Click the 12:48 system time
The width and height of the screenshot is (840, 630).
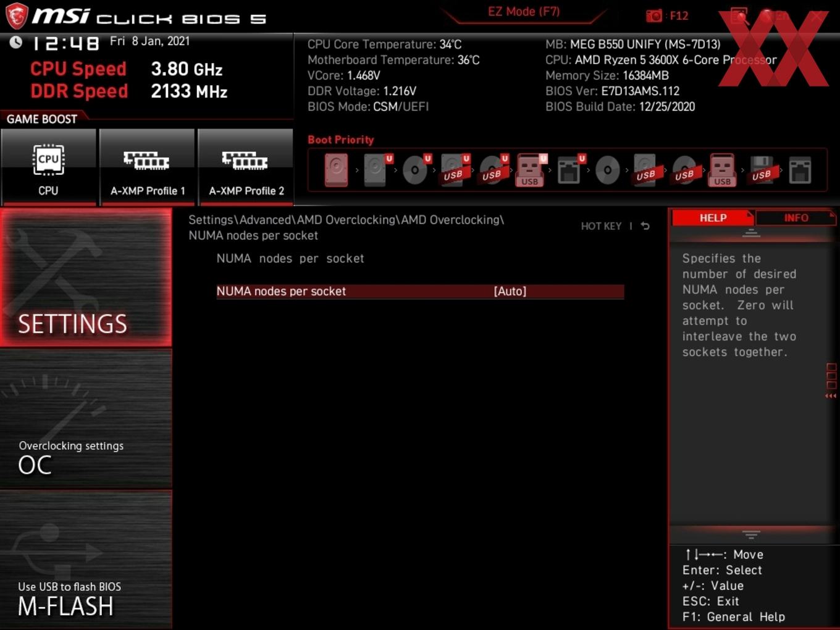[65, 43]
